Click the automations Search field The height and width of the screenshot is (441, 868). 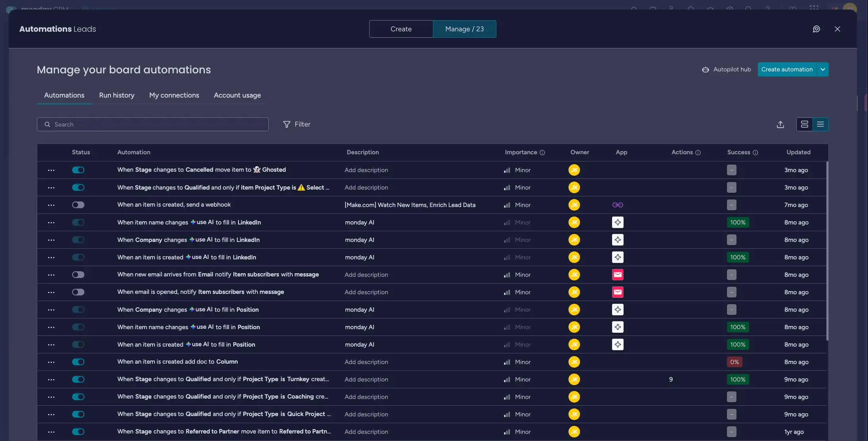153,125
